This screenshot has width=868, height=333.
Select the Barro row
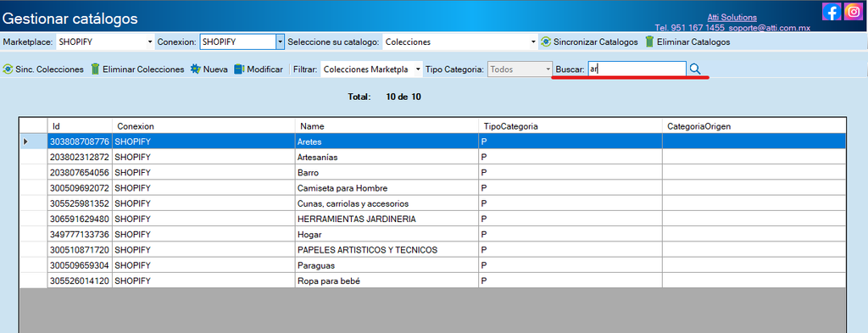coord(432,173)
